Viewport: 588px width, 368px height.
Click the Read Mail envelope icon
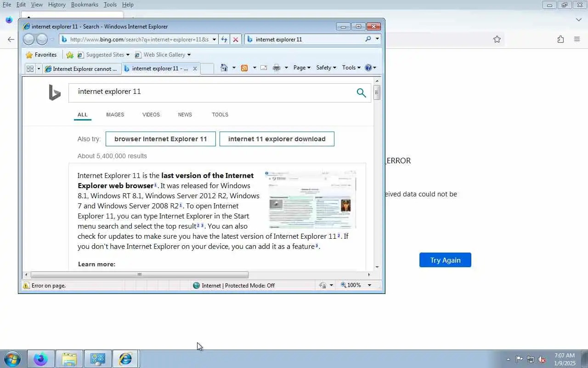click(264, 68)
